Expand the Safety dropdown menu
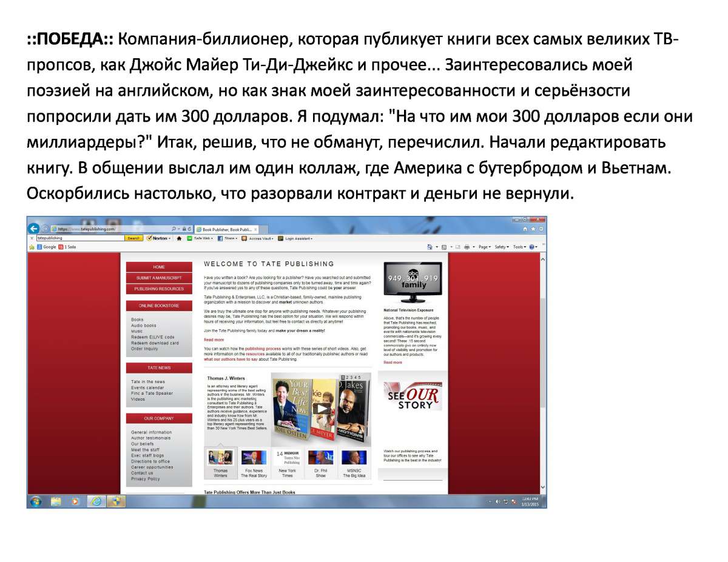This screenshot has height=562, width=728. tap(501, 247)
